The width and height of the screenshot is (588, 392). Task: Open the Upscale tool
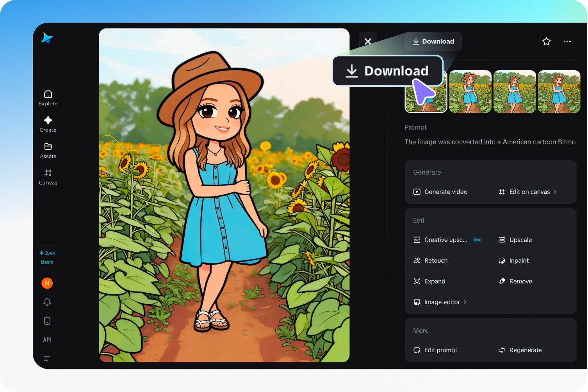point(521,240)
